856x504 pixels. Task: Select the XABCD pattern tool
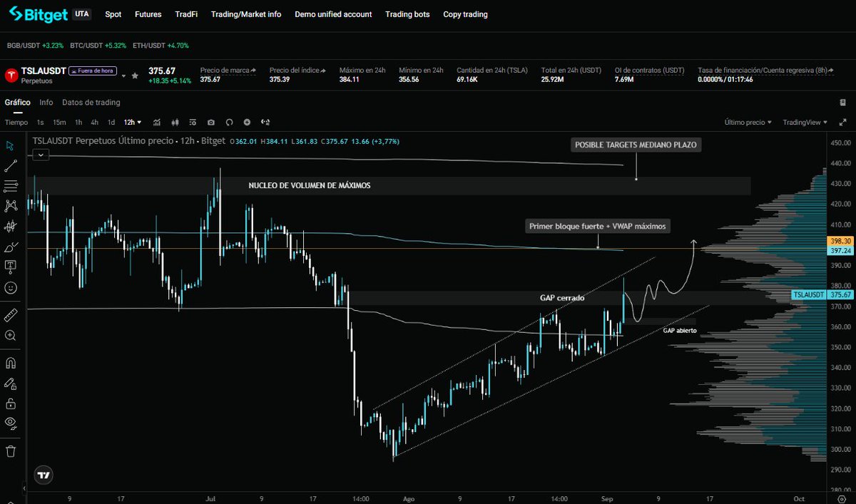point(11,206)
